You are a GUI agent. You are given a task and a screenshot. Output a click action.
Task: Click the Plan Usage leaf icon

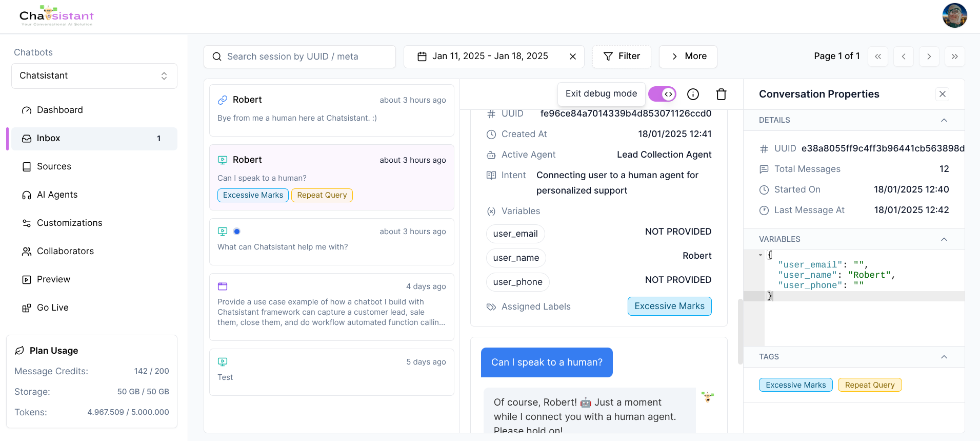click(x=19, y=351)
